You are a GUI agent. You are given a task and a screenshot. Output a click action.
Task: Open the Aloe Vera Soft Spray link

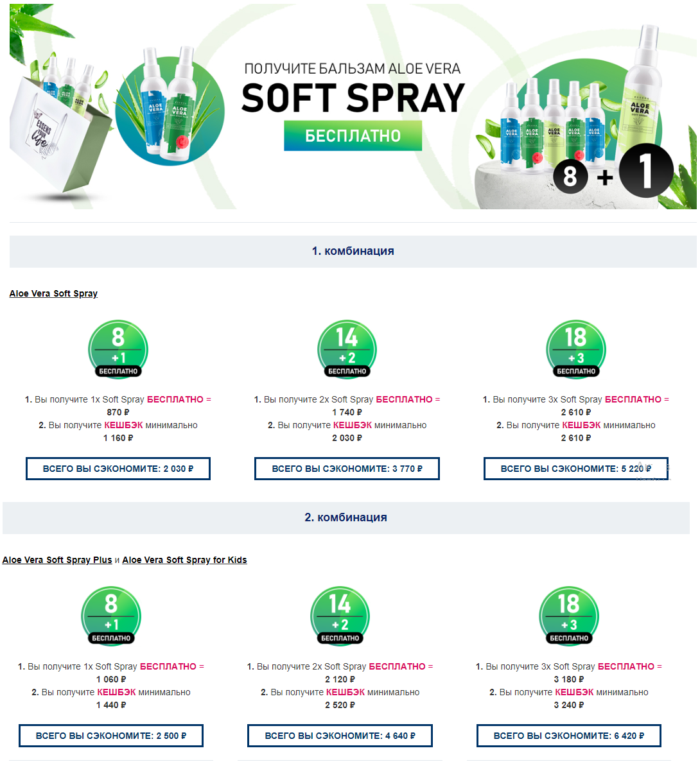point(53,293)
